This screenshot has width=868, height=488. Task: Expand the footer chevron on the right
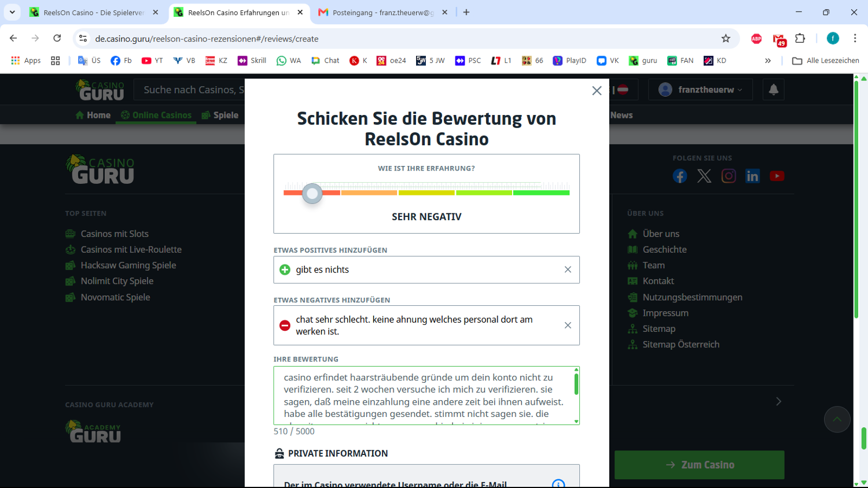point(779,401)
